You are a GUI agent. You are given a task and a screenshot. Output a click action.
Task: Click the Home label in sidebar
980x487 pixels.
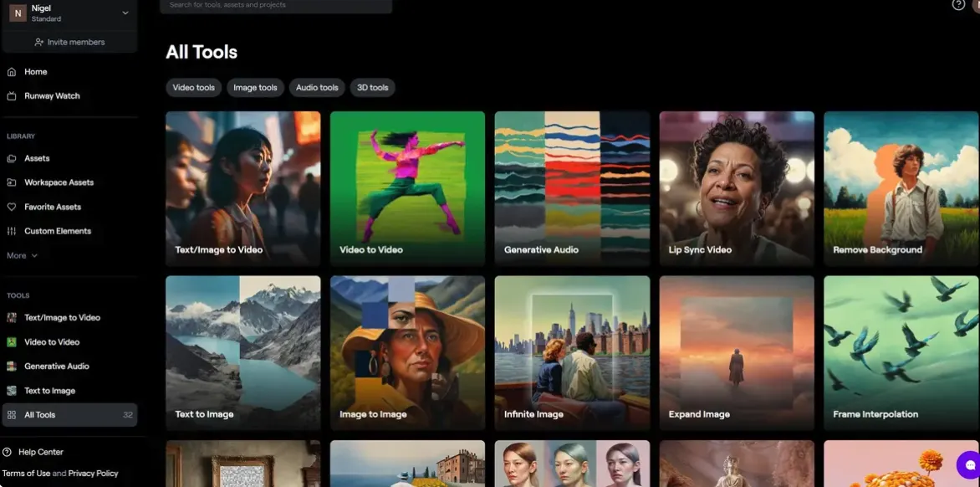[x=36, y=72]
